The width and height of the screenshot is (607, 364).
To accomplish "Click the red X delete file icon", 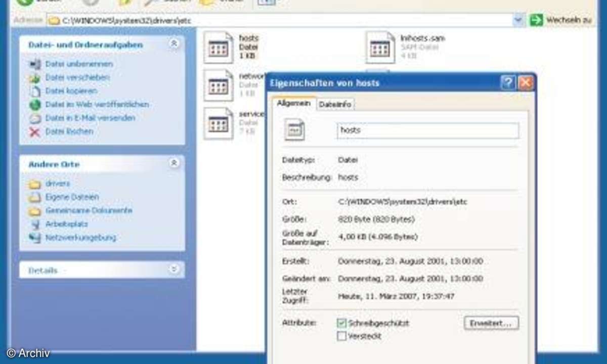I will click(34, 132).
